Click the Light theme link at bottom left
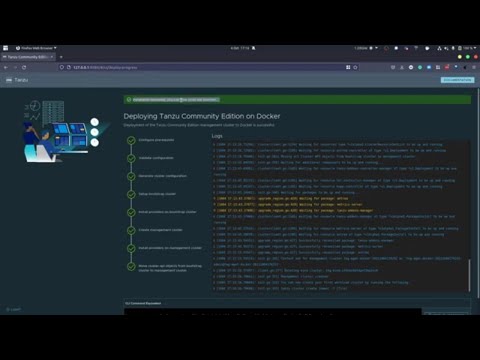480x360 pixels. tap(13, 310)
